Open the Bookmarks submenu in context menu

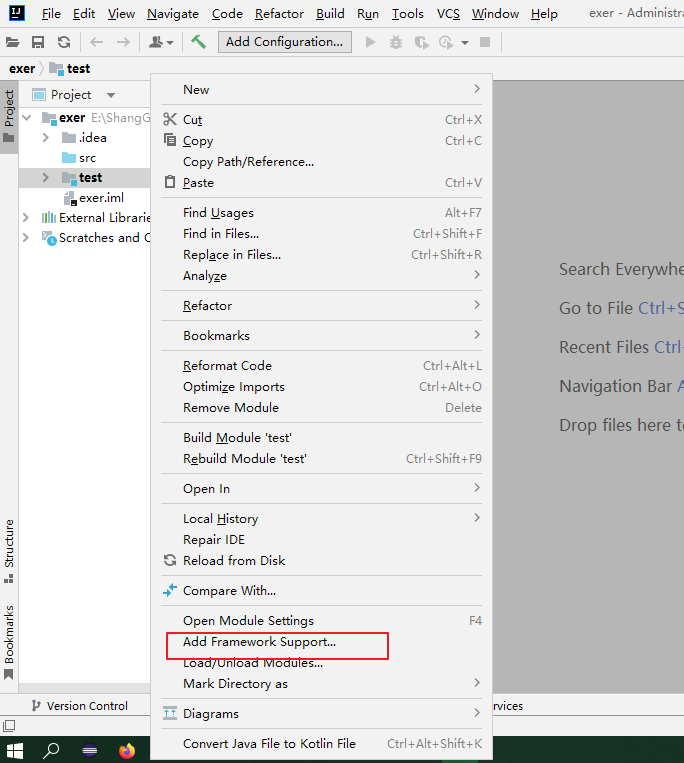point(322,336)
